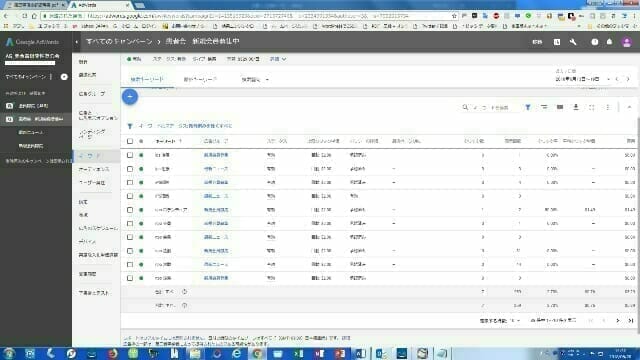Click the help question-mark icon
The width and height of the screenshot is (640, 360).
coord(595,42)
